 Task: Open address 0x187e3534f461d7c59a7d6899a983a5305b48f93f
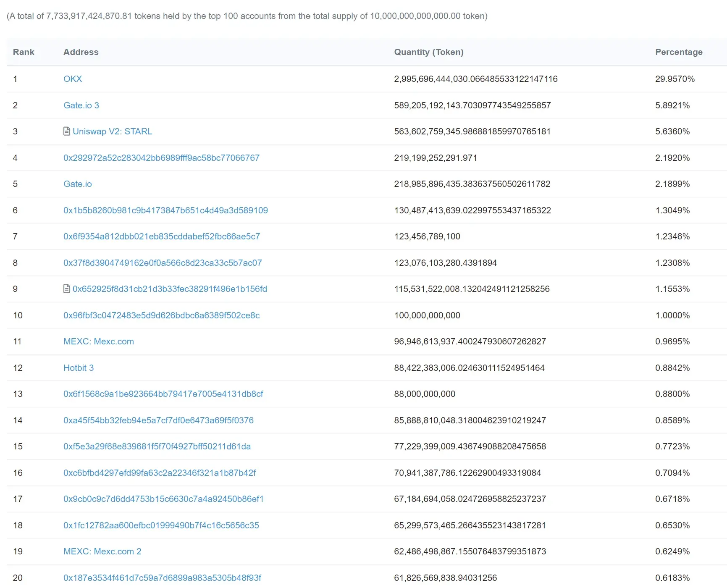point(162,578)
